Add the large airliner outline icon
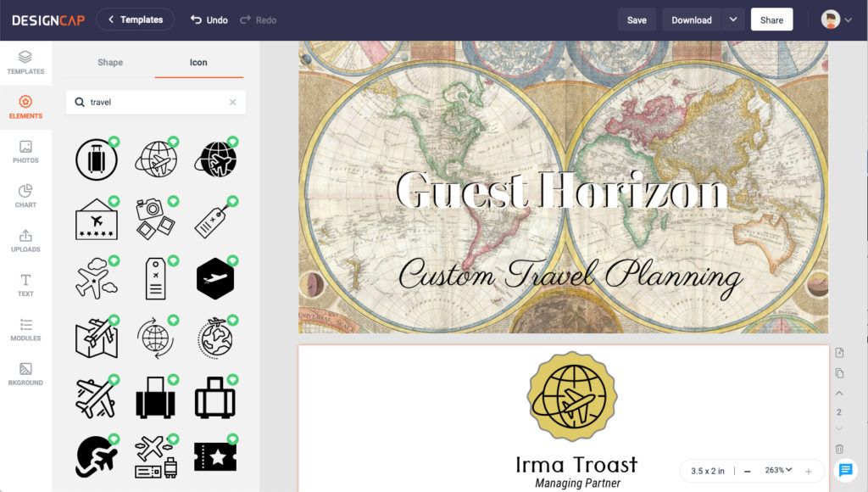The height and width of the screenshot is (492, 868). pyautogui.click(x=97, y=397)
